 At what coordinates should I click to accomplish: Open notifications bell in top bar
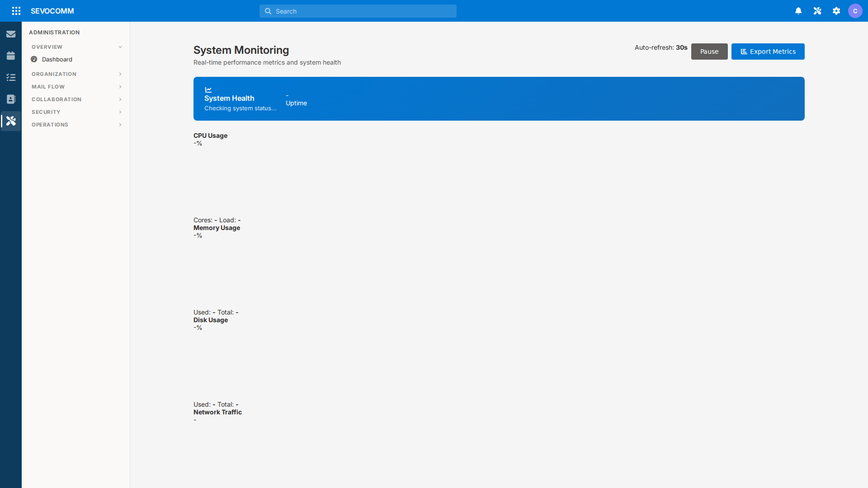pos(798,10)
